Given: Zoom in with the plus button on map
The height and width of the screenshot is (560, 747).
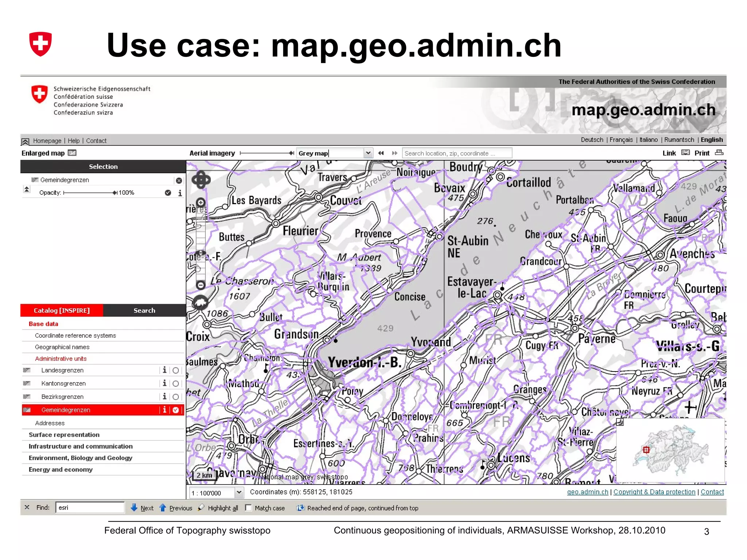Looking at the screenshot, I should [x=201, y=202].
